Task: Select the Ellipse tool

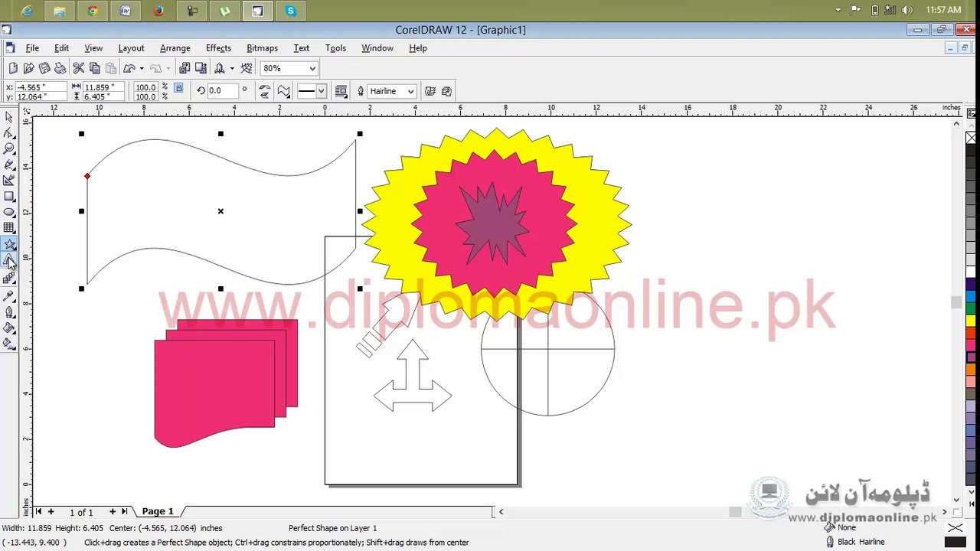Action: point(9,212)
